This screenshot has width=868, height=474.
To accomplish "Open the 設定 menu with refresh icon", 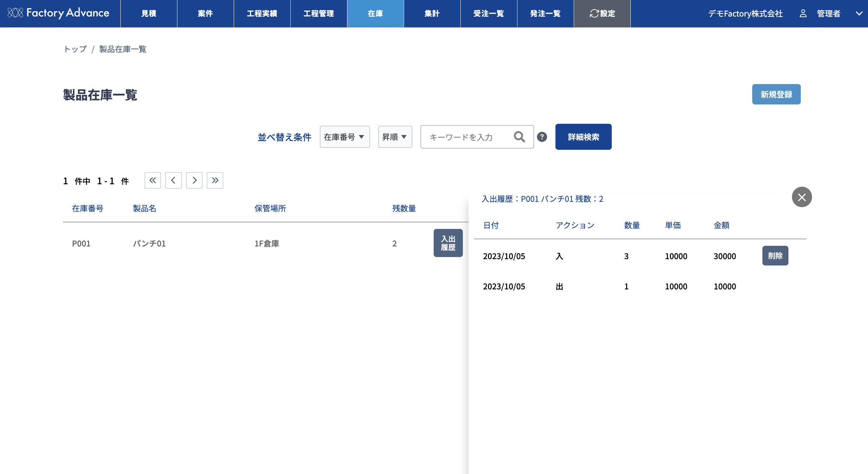I will (x=602, y=13).
